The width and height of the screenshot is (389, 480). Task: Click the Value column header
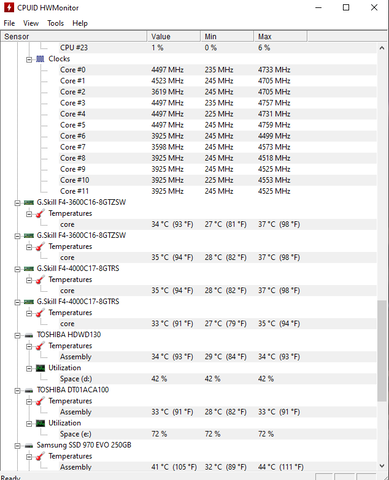[174, 36]
